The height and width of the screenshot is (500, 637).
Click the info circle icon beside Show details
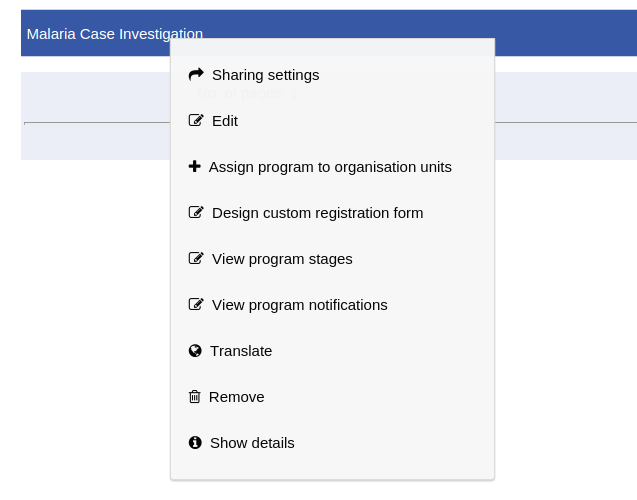click(x=194, y=442)
